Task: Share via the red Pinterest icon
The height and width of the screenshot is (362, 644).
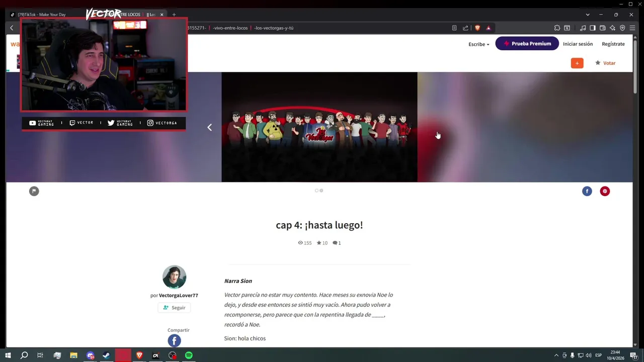Action: (x=605, y=191)
